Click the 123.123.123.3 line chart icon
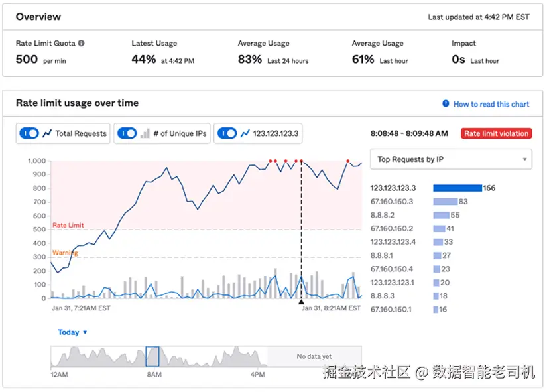This screenshot has width=547, height=392. point(245,133)
